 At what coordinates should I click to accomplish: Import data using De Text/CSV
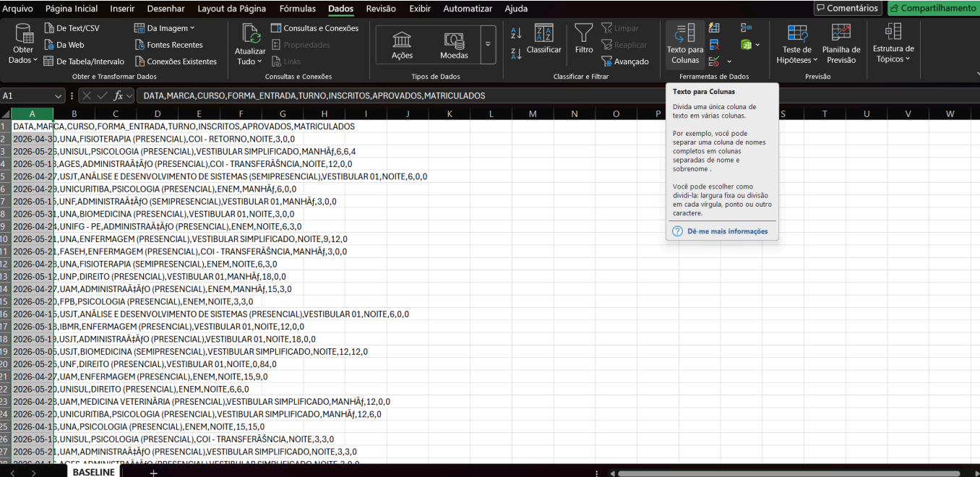point(72,28)
